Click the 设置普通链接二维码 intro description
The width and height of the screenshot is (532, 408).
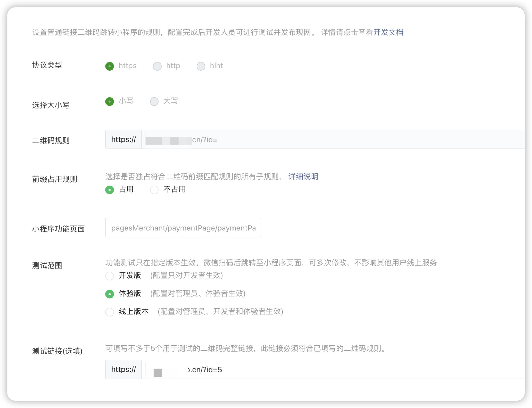tap(202, 32)
